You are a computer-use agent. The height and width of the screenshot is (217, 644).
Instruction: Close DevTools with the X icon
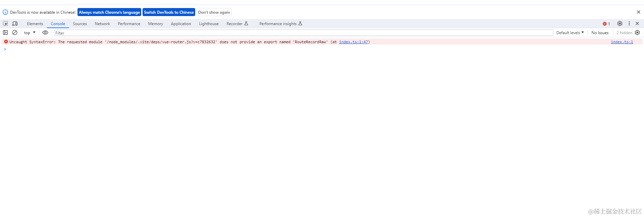637,23
